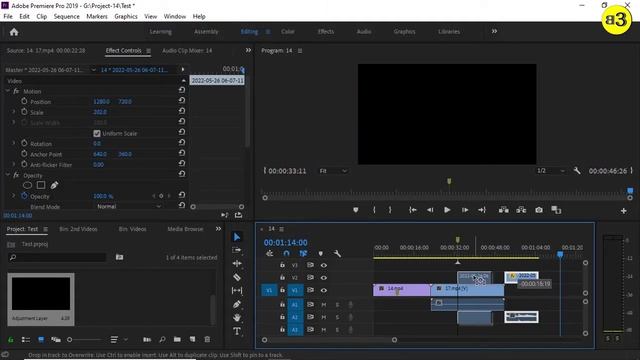Select the Razor tool
Image resolution: width=640 pixels, height=360 pixels.
click(237, 277)
